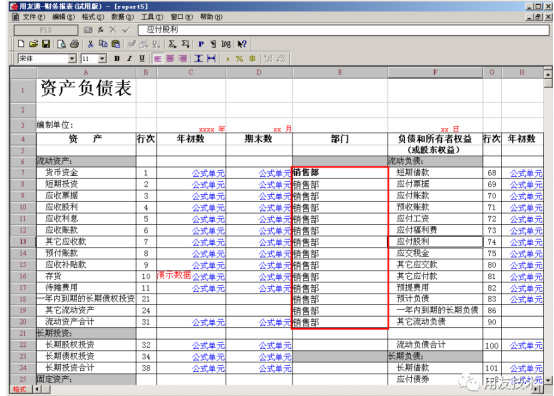Open the 帮助 menu
The height and width of the screenshot is (396, 554).
click(x=211, y=17)
